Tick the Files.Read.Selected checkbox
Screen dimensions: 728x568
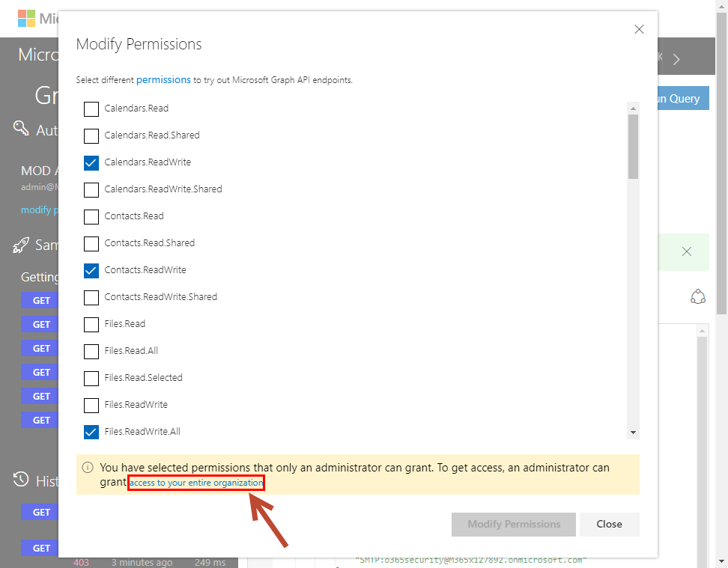coord(91,378)
